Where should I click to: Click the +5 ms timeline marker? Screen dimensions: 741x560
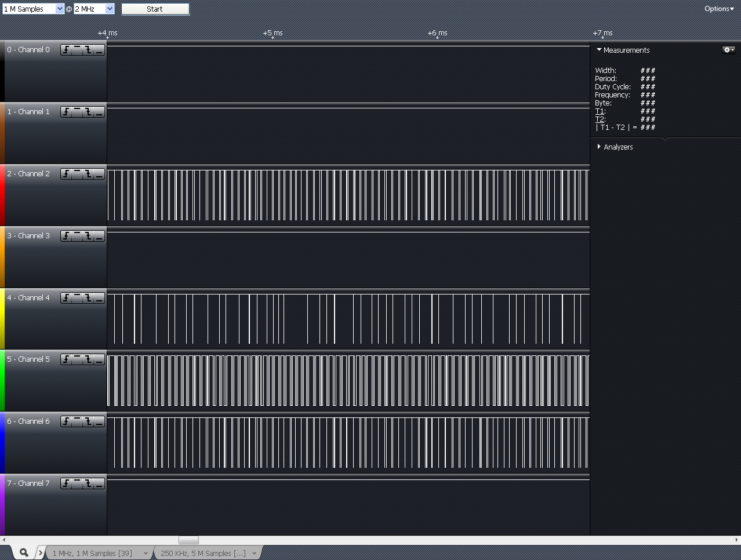coord(273,34)
